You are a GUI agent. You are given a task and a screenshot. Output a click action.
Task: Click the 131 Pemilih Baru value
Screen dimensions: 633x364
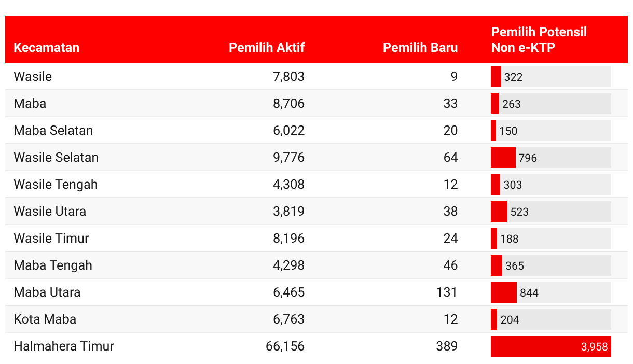(x=447, y=292)
